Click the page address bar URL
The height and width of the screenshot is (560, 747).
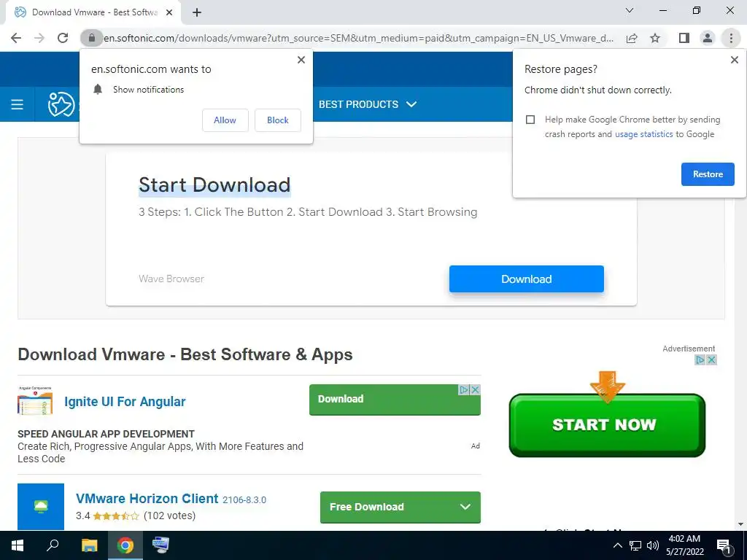(358, 38)
